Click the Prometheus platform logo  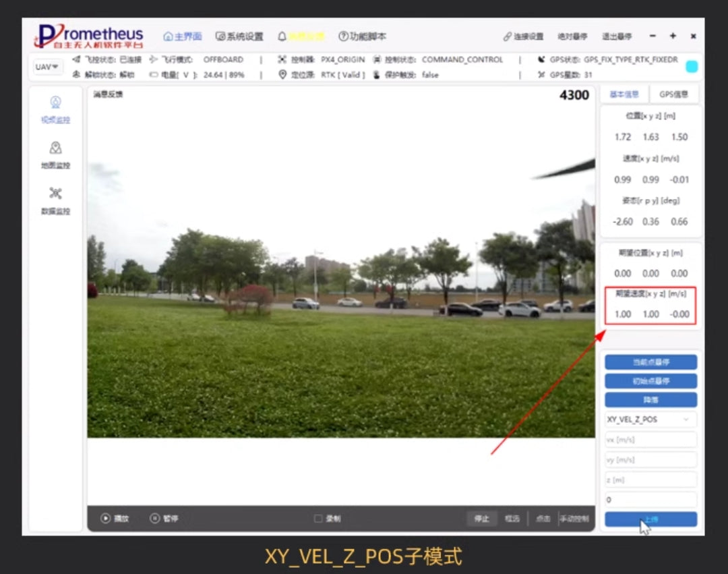[x=91, y=35]
